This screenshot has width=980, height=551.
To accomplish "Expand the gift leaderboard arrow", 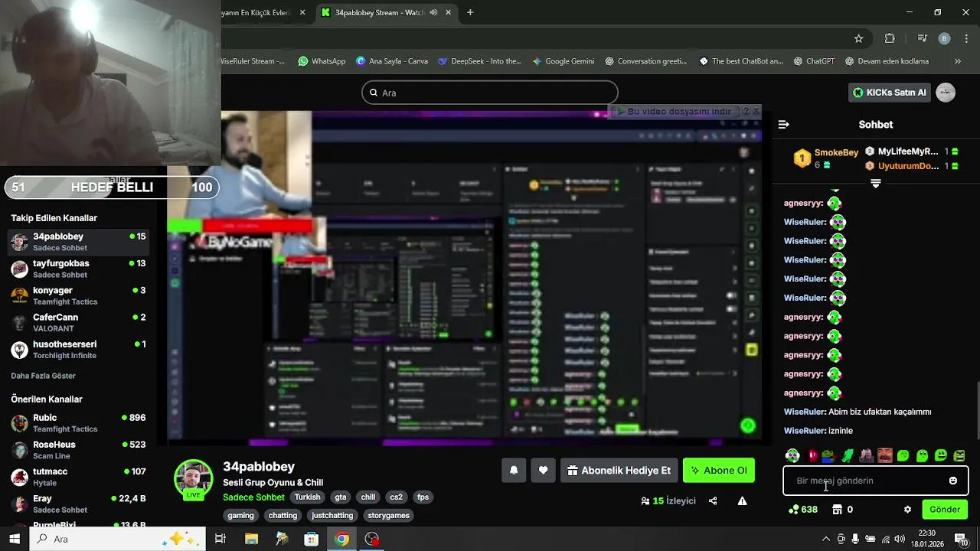I will 876,184.
